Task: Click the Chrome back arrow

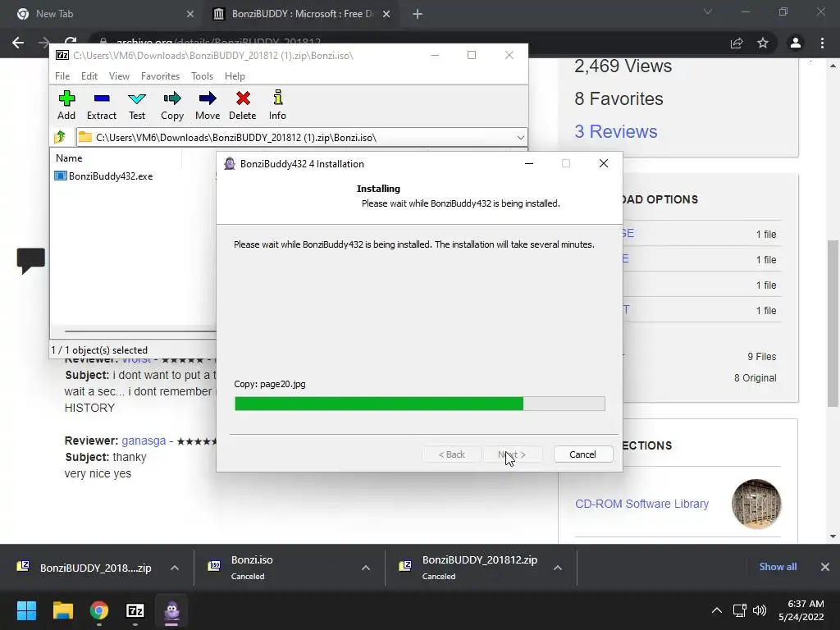Action: point(18,43)
